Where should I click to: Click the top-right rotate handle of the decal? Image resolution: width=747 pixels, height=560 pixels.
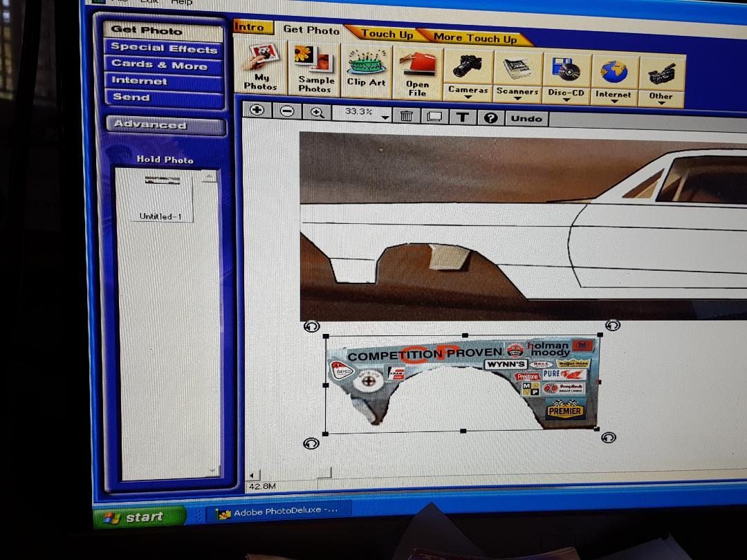coord(613,325)
